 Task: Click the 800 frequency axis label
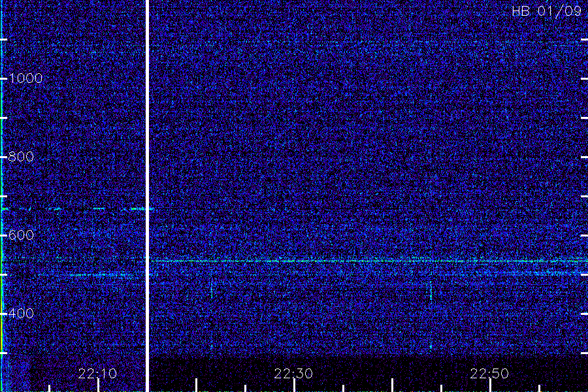[x=21, y=156]
